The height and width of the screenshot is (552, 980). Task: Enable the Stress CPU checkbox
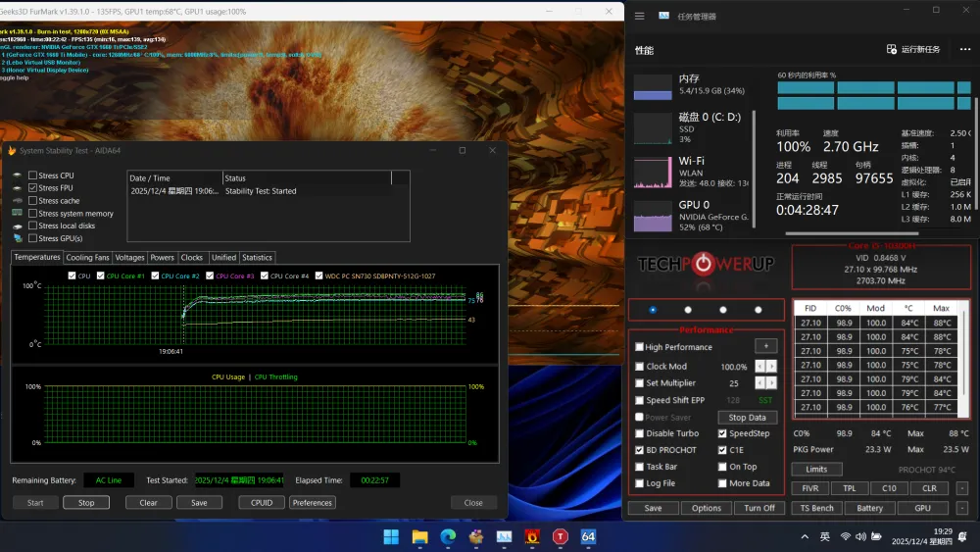coord(33,176)
